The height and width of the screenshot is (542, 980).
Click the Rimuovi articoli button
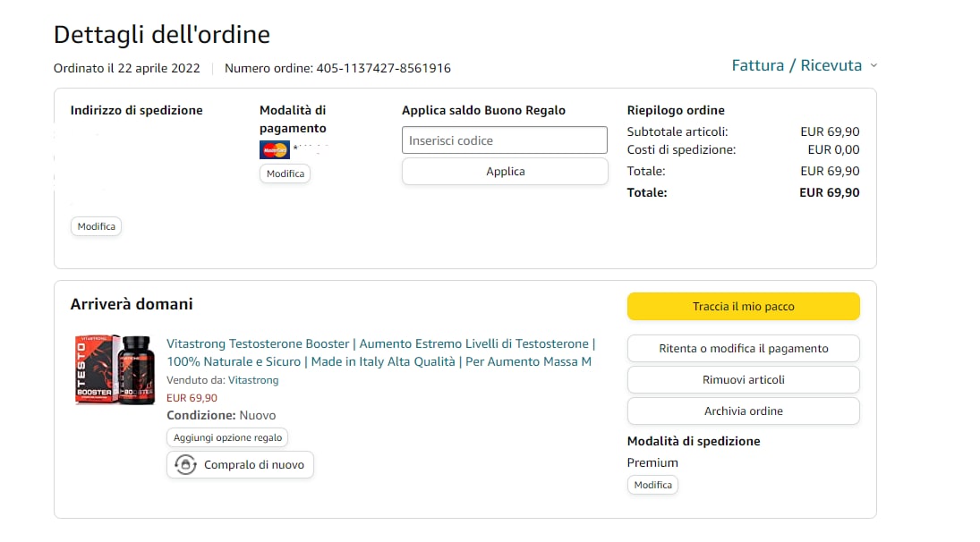coord(743,380)
